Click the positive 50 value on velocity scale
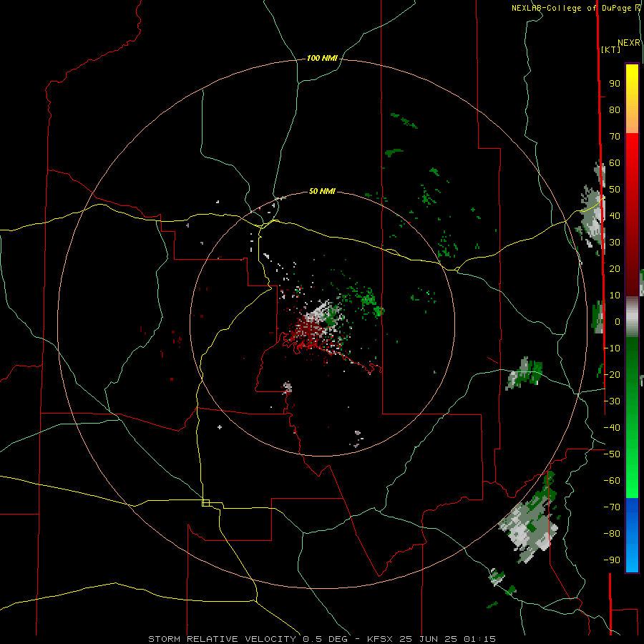Viewport: 644px width, 644px height. click(615, 190)
